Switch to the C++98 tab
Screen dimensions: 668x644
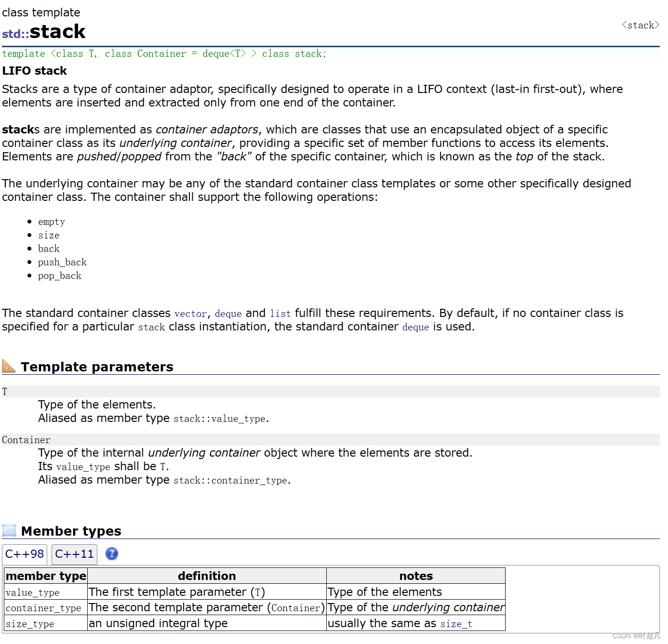pyautogui.click(x=25, y=554)
